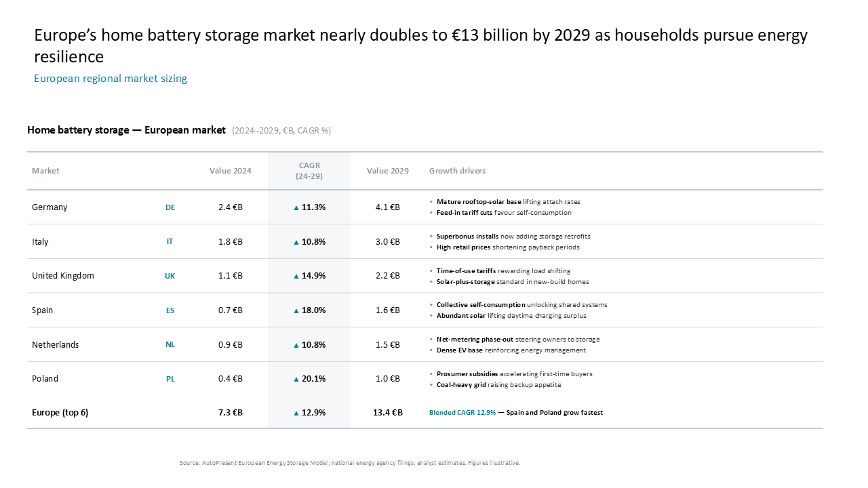The height and width of the screenshot is (488, 868).
Task: Click the 'IT' country code
Action: pos(170,242)
